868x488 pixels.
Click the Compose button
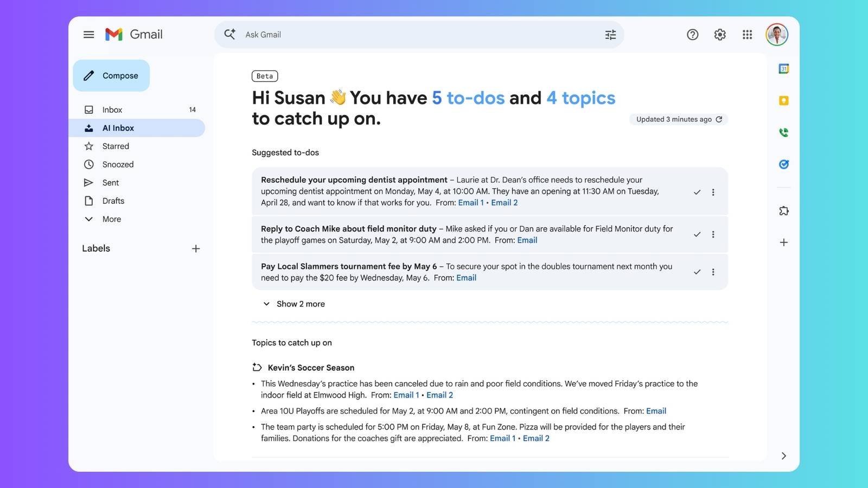(111, 76)
